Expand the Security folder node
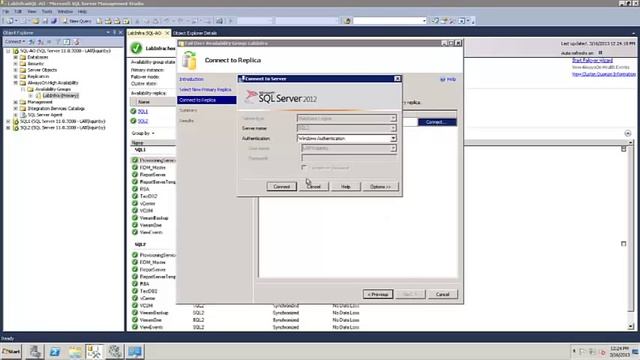This screenshot has width=640, height=360. click(15, 64)
